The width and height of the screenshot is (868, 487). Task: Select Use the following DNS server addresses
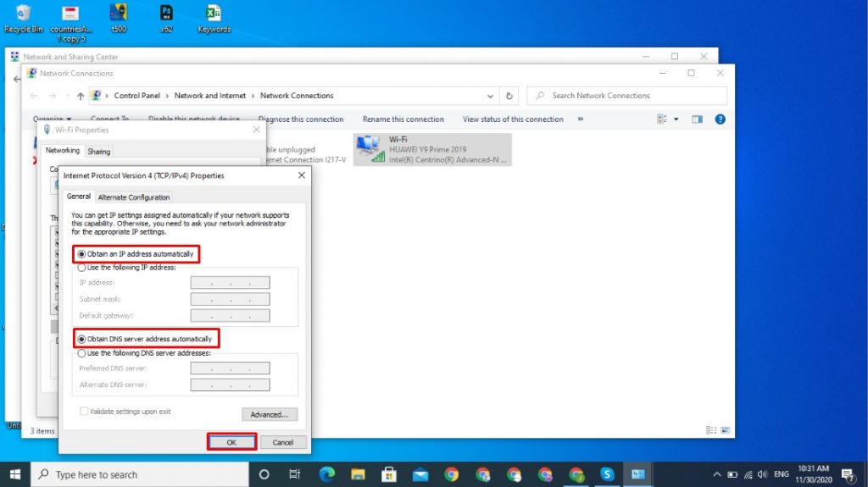click(x=82, y=353)
